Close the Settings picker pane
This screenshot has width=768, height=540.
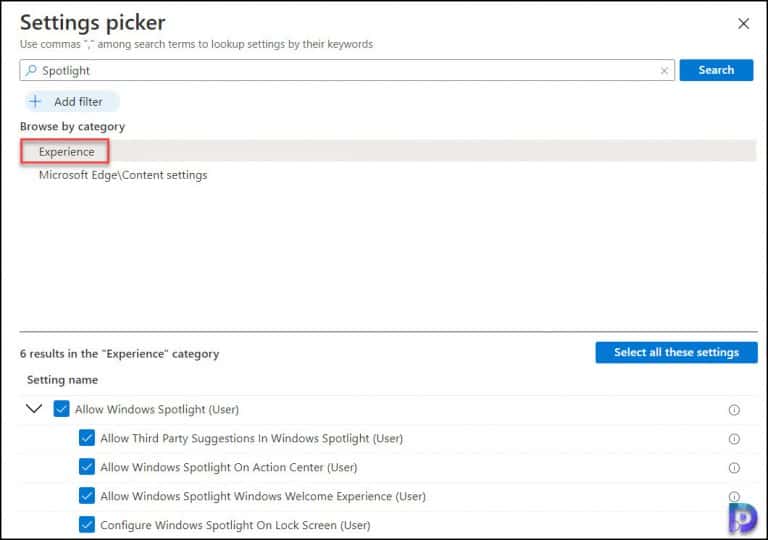pos(743,23)
